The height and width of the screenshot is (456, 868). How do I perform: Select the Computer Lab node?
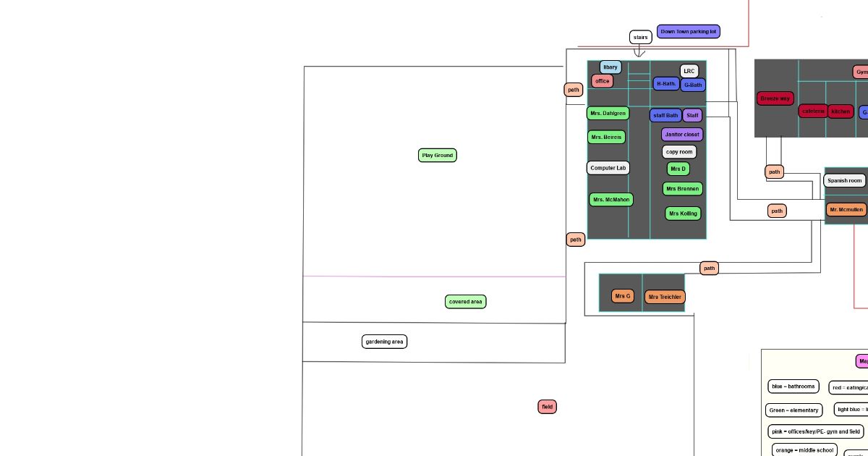click(x=608, y=168)
